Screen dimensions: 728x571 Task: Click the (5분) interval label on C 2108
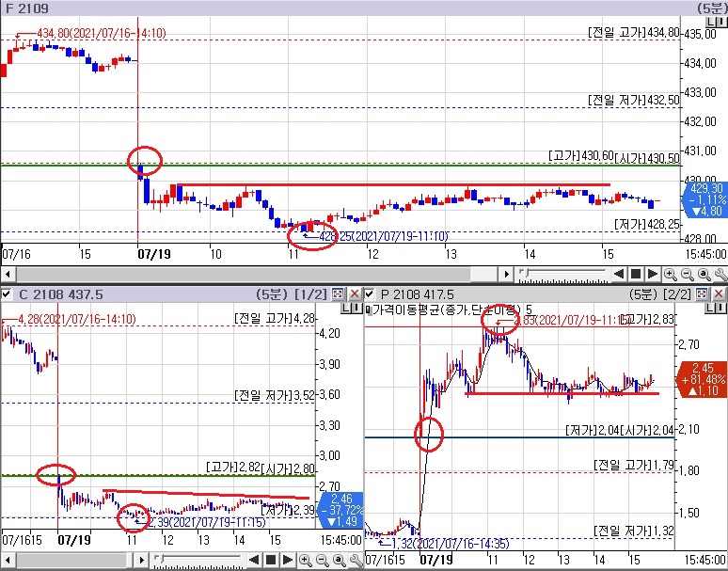click(x=272, y=294)
